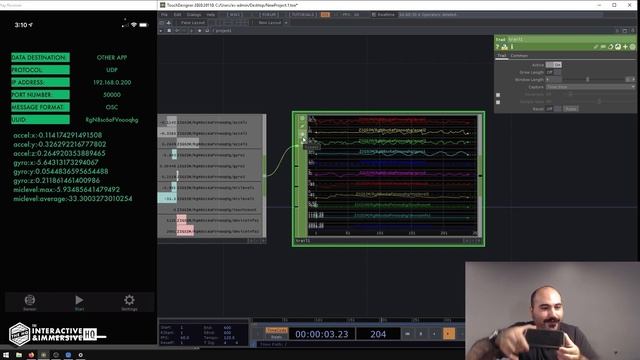The image size is (640, 360).
Task: Click the Windows Start button
Action: click(6, 355)
